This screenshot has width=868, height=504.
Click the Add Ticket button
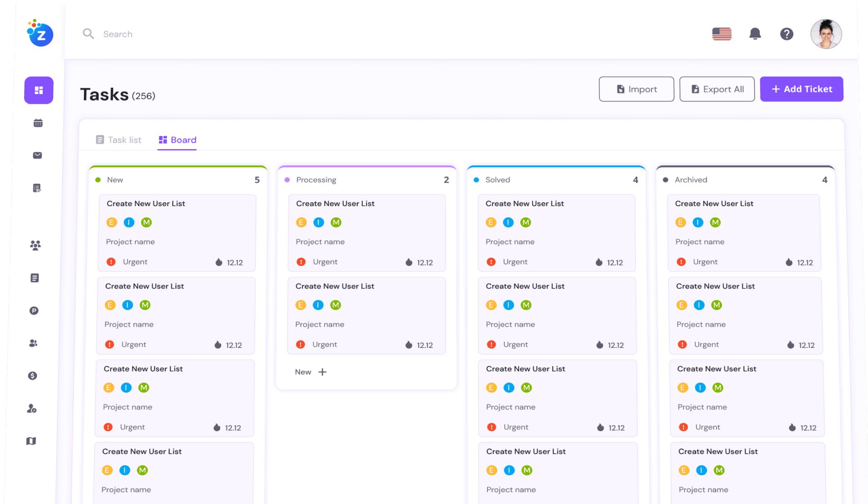802,89
